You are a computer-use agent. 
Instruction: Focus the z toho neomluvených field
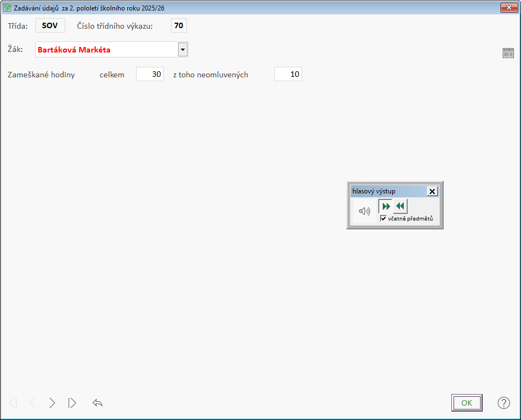point(288,74)
